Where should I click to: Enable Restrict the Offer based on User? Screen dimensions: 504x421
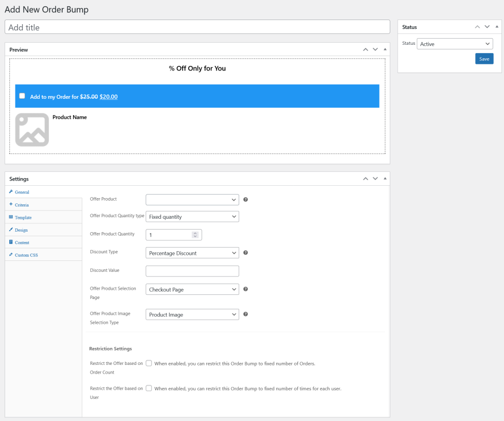pyautogui.click(x=149, y=389)
